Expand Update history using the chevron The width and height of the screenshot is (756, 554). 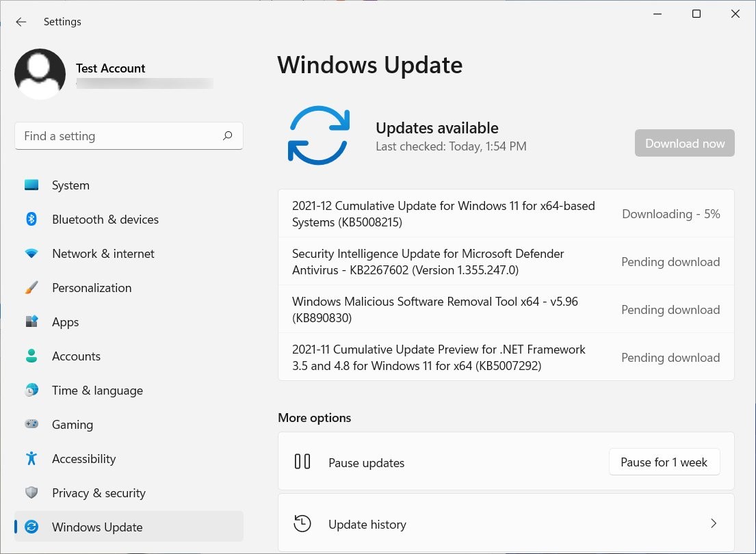[x=713, y=524]
